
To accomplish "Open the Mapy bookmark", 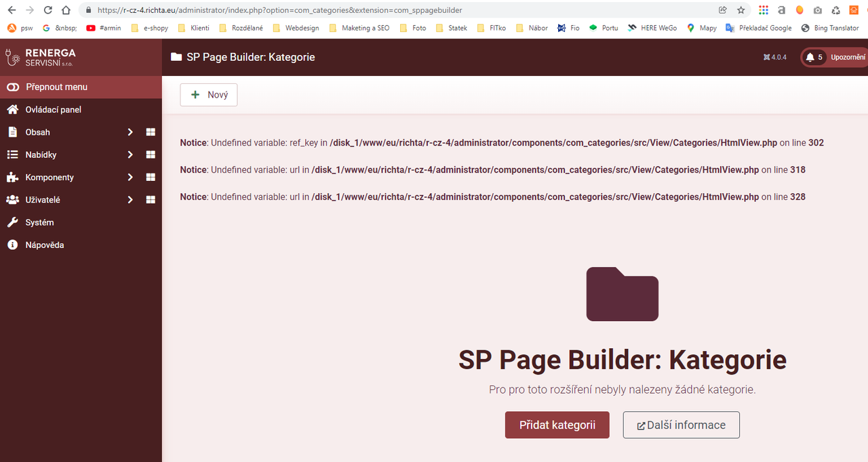I will (x=702, y=28).
